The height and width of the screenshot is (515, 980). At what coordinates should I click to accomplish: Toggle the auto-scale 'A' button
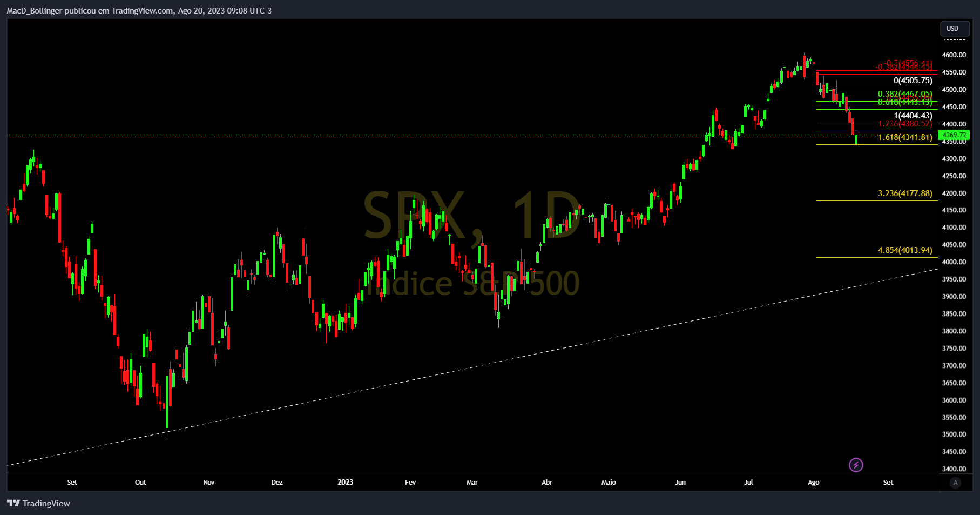tap(955, 483)
